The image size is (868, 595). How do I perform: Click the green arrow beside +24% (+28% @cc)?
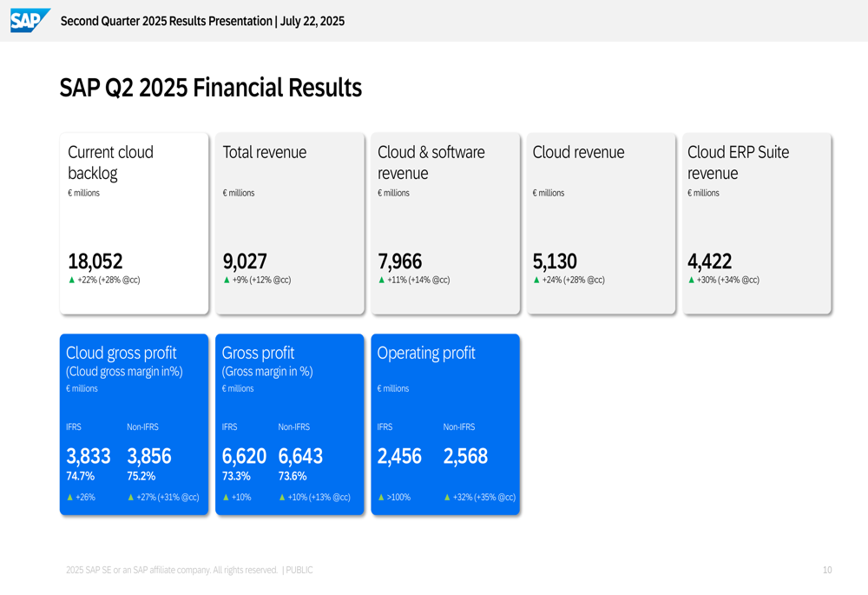coord(536,280)
